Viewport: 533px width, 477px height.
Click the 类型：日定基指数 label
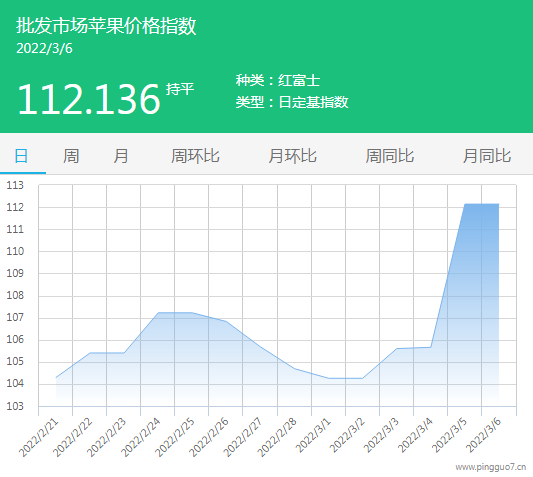[292, 102]
